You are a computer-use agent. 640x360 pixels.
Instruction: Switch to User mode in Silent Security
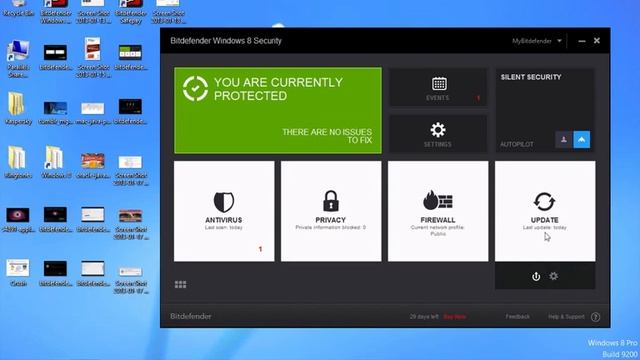[x=564, y=140]
